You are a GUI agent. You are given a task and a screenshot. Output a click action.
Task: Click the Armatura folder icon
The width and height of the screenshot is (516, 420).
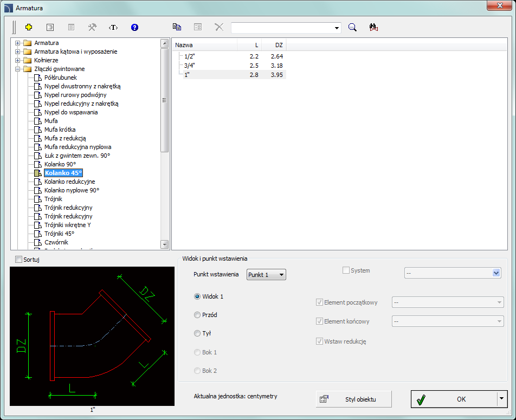(28, 43)
